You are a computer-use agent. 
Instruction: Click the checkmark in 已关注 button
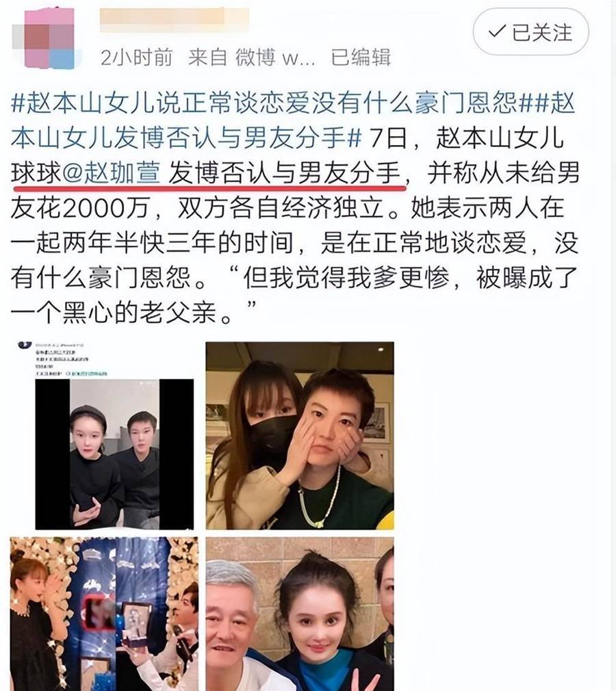coord(497,31)
